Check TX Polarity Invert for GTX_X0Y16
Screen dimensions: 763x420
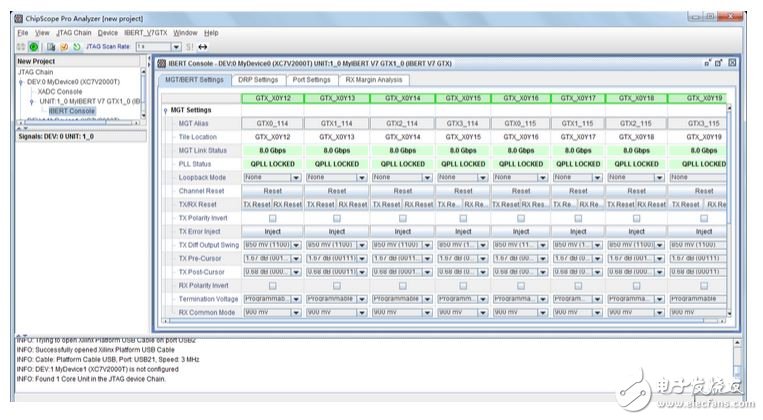pos(520,217)
